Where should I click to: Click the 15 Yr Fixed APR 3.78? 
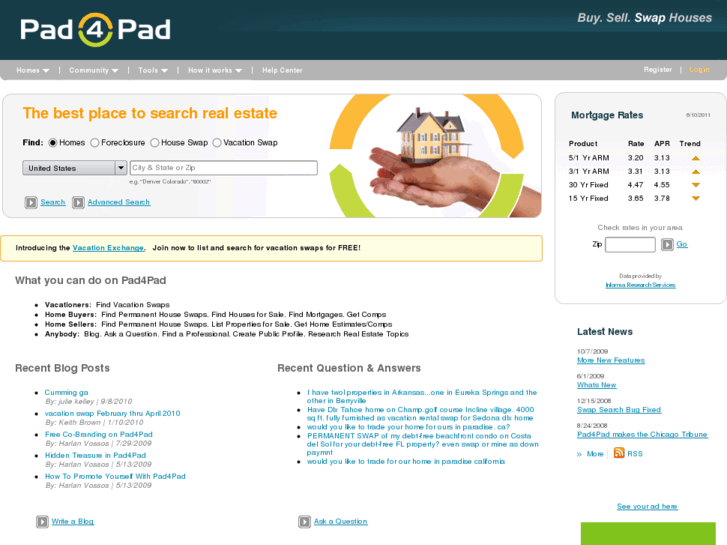point(662,198)
